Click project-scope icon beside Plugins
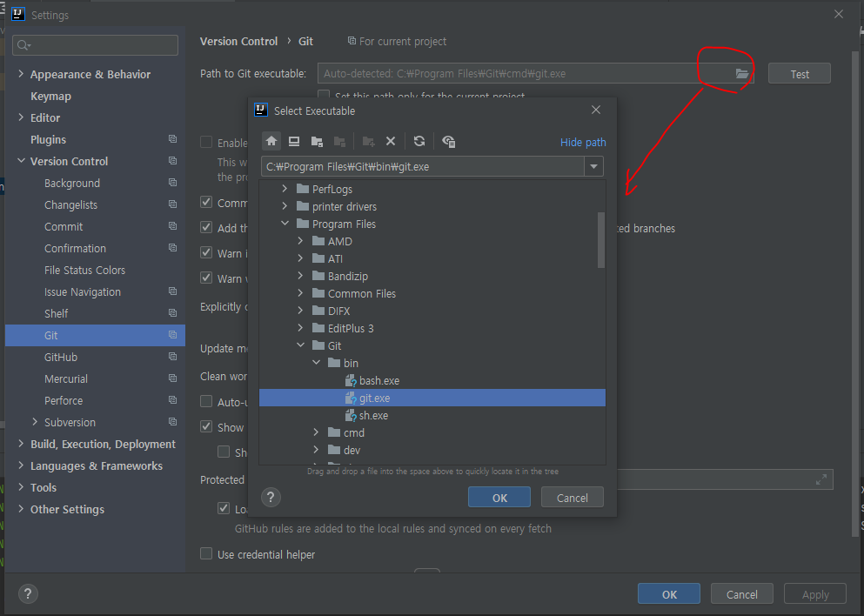This screenshot has height=616, width=864. pos(172,139)
